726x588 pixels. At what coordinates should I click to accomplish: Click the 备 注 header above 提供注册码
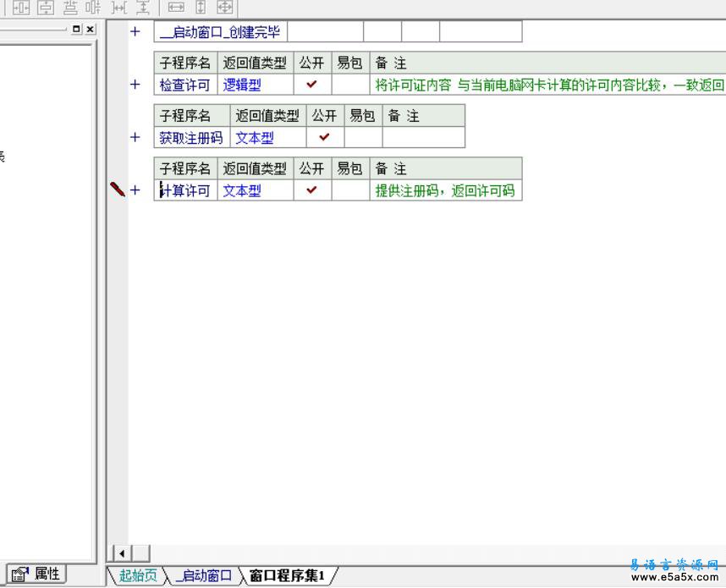[x=446, y=168]
